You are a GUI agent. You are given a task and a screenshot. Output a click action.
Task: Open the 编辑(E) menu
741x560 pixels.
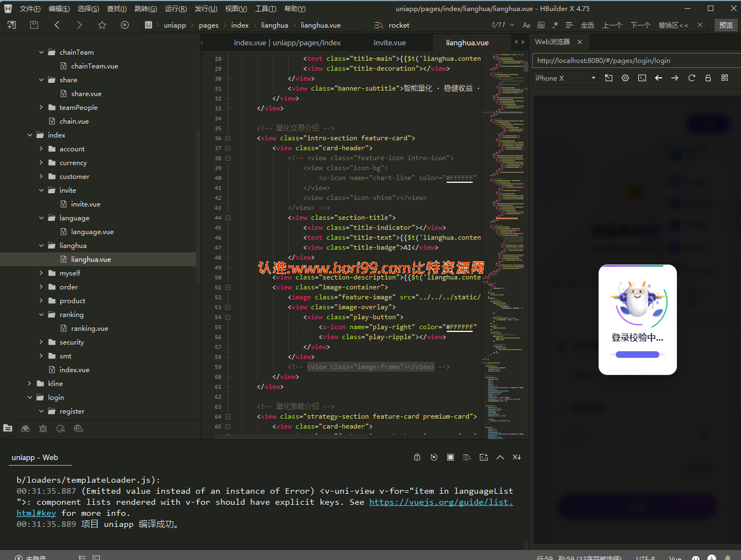coord(59,9)
